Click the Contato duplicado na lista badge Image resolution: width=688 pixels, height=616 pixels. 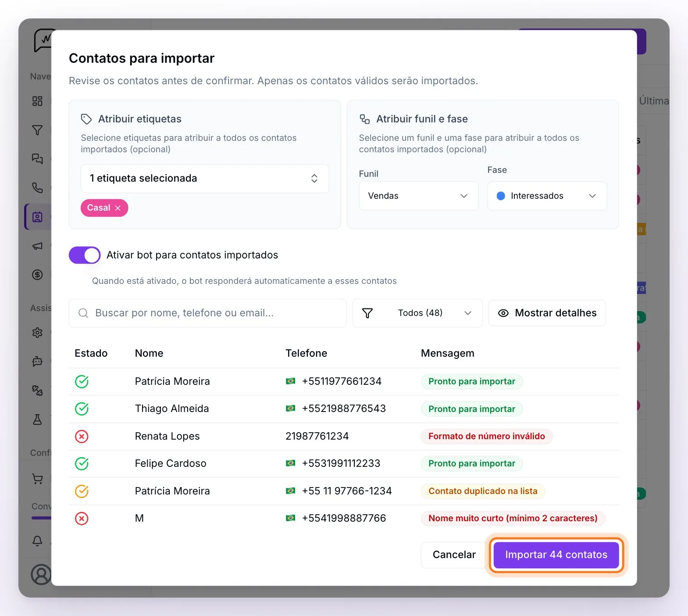[x=483, y=491]
